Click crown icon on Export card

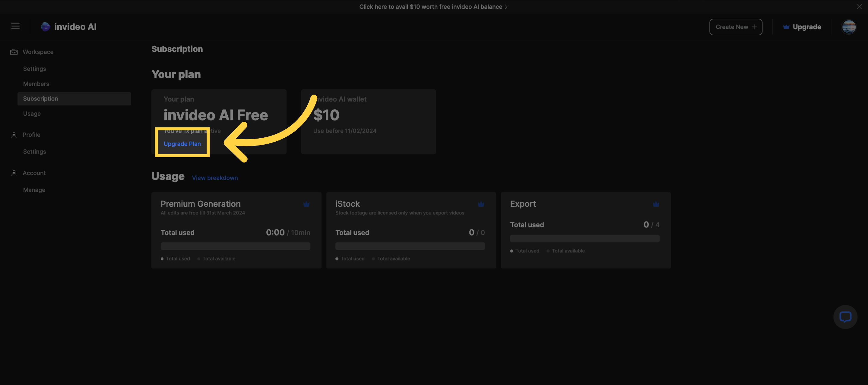coord(656,204)
